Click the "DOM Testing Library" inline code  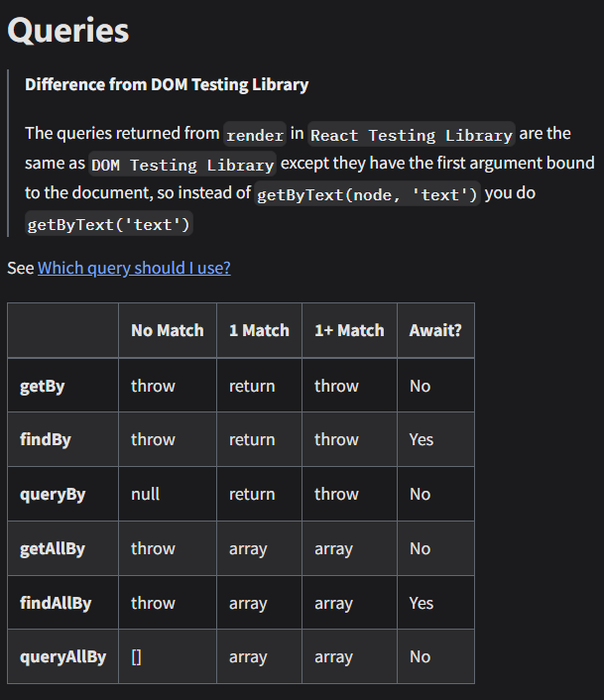coord(182,165)
